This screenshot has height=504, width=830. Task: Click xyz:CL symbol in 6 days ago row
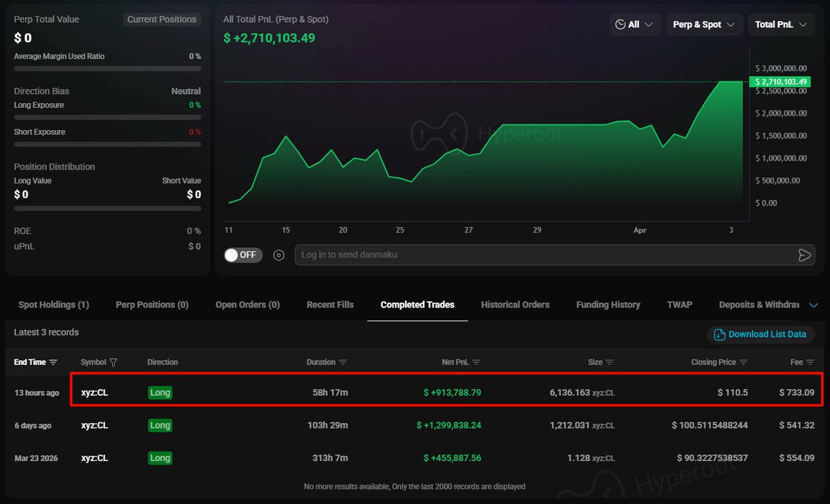click(x=95, y=425)
